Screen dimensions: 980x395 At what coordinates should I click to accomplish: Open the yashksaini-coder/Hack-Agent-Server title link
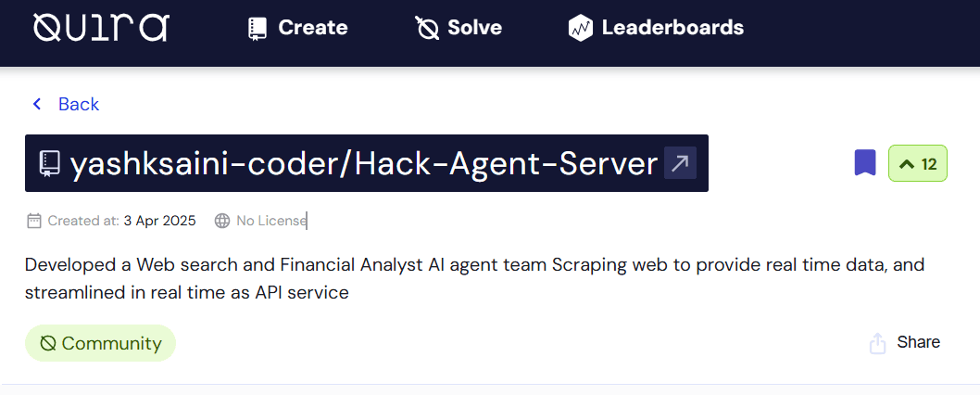[364, 164]
